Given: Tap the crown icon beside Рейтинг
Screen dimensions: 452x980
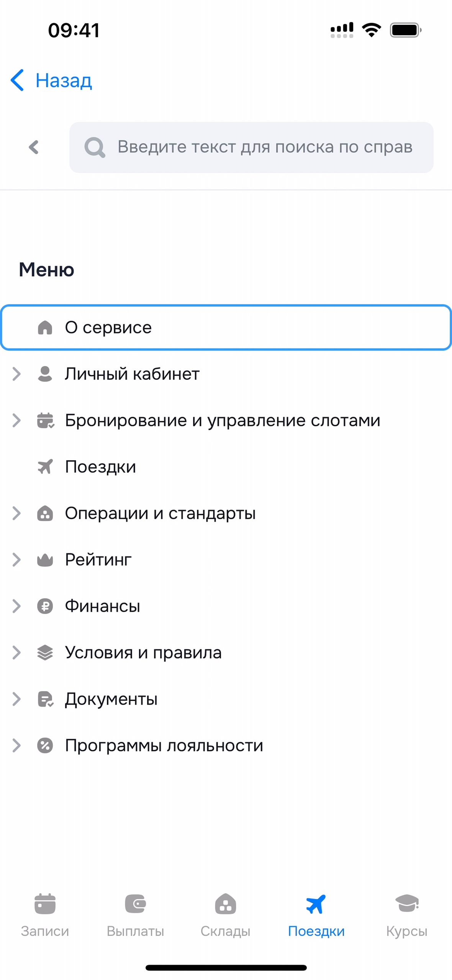Looking at the screenshot, I should pos(45,560).
